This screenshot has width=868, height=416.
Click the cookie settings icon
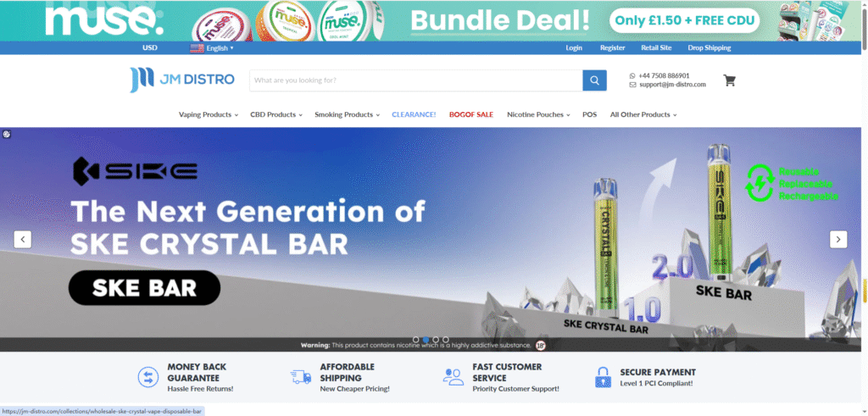click(x=7, y=134)
